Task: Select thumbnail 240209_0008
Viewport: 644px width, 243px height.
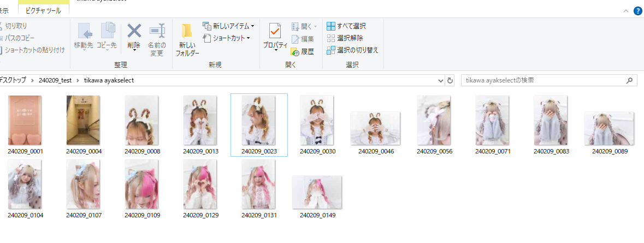Action: click(x=141, y=120)
